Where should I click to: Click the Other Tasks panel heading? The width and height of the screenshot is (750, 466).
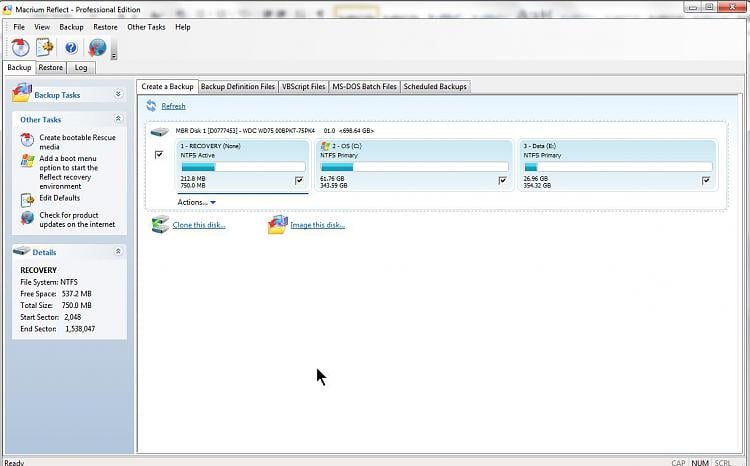point(41,120)
